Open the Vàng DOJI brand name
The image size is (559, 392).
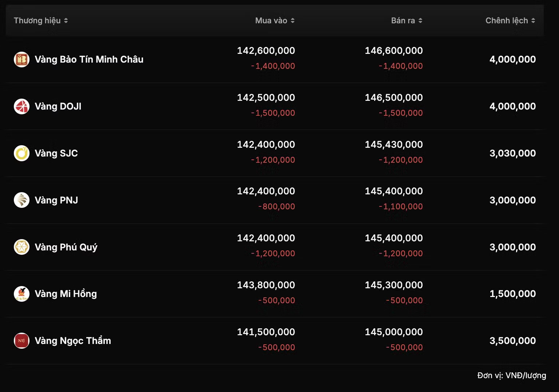pyautogui.click(x=58, y=106)
